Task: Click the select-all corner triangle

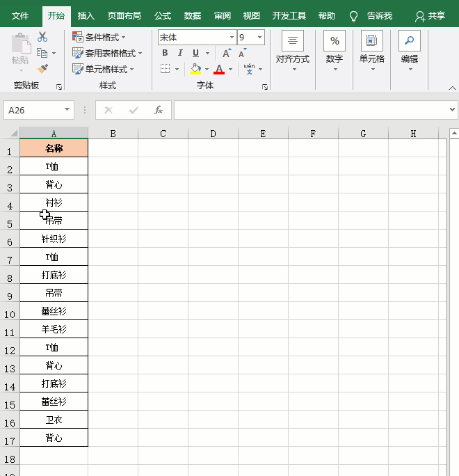Action: pyautogui.click(x=15, y=134)
